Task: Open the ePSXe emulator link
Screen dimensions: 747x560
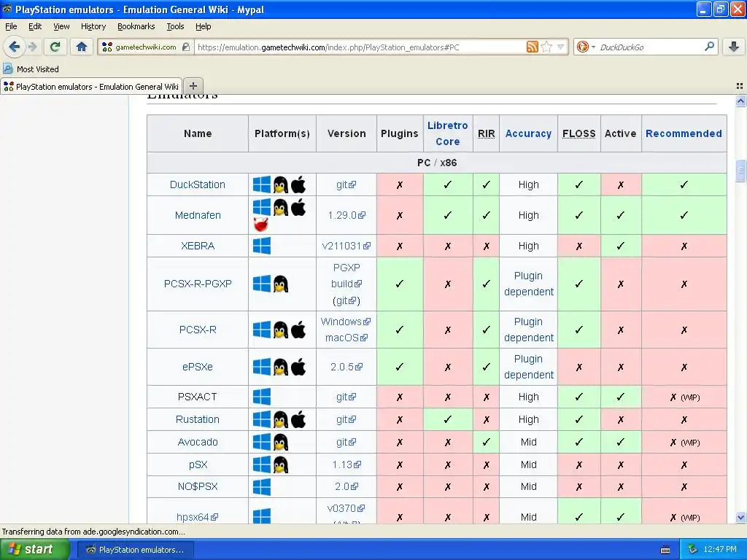Action: click(x=197, y=367)
